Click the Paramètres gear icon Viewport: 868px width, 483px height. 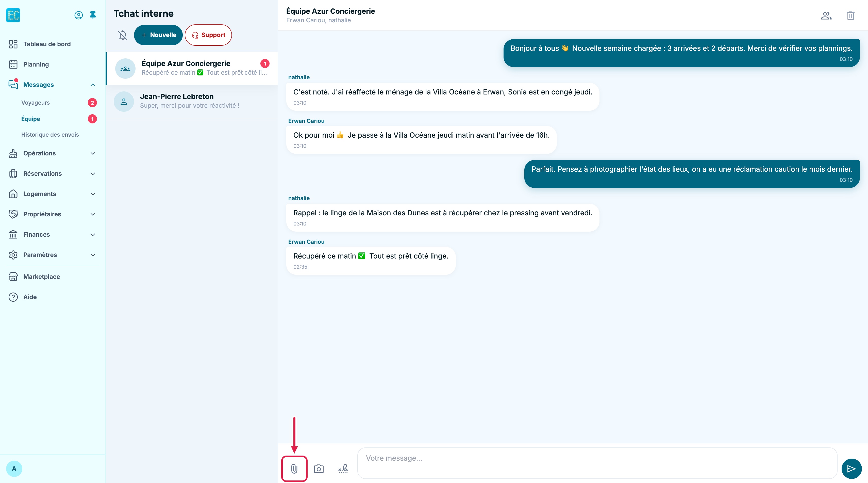coord(13,255)
